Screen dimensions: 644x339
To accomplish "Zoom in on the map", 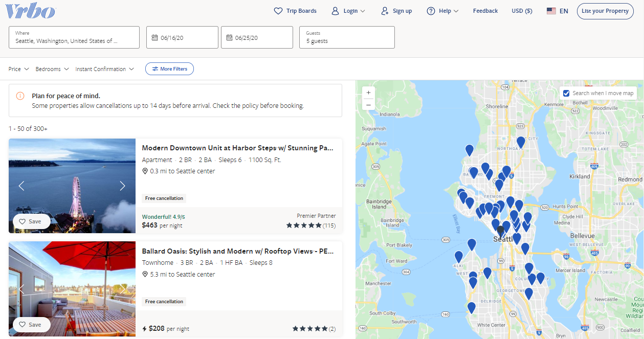I will coord(368,93).
